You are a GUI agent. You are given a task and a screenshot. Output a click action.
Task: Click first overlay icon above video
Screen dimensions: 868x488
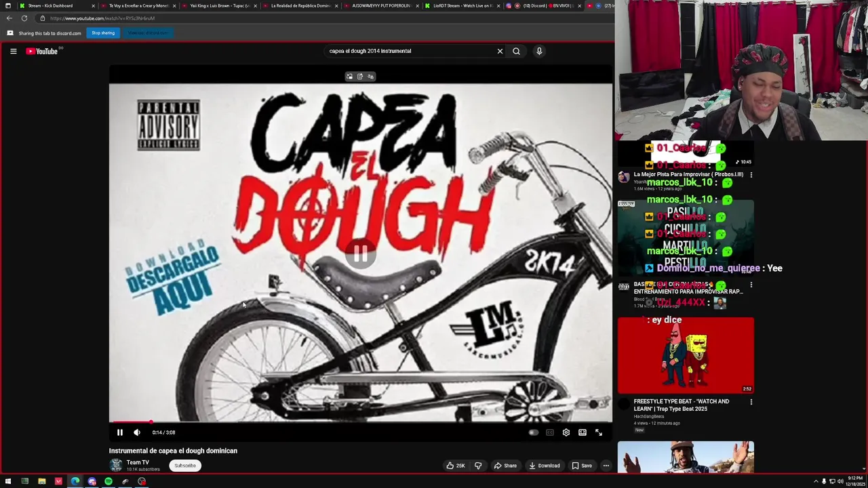pyautogui.click(x=350, y=77)
